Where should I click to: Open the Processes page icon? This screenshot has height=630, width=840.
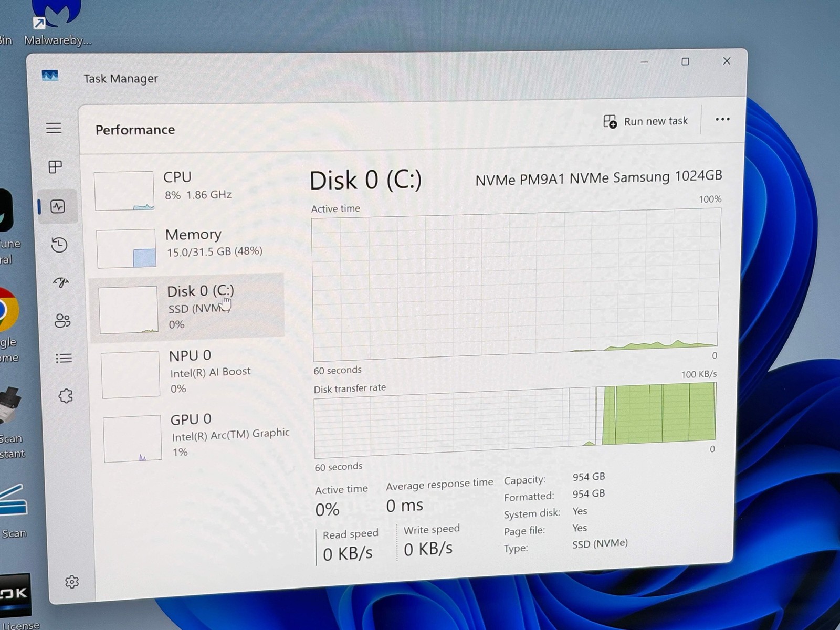pyautogui.click(x=55, y=167)
